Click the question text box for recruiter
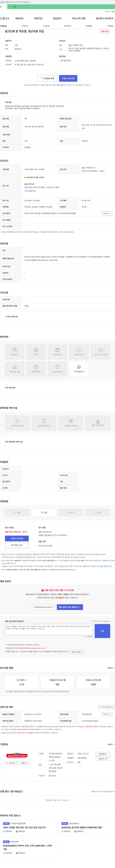The height and width of the screenshot is (868, 115). (49, 629)
